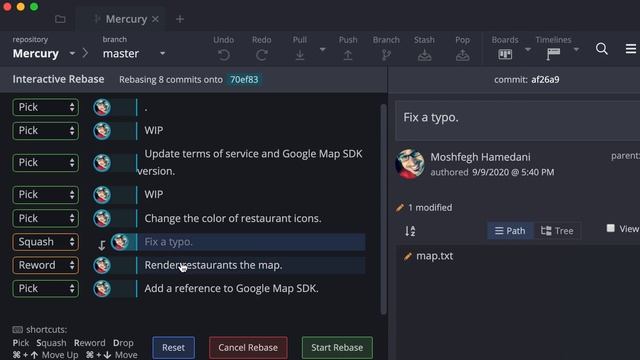Click Moshfegh Hamedani's author avatar

coord(410,164)
